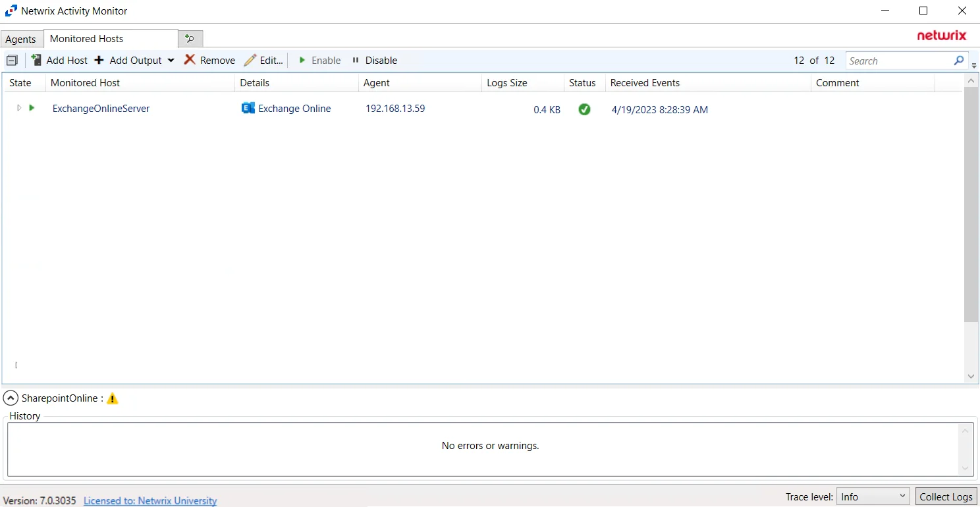Click the Edit pencil button
The width and height of the screenshot is (980, 507).
click(263, 61)
